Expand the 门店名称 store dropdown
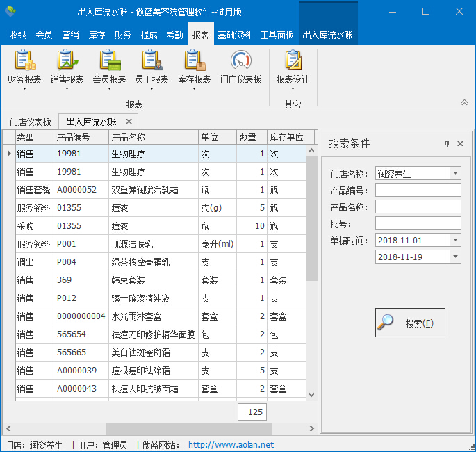 coord(455,173)
